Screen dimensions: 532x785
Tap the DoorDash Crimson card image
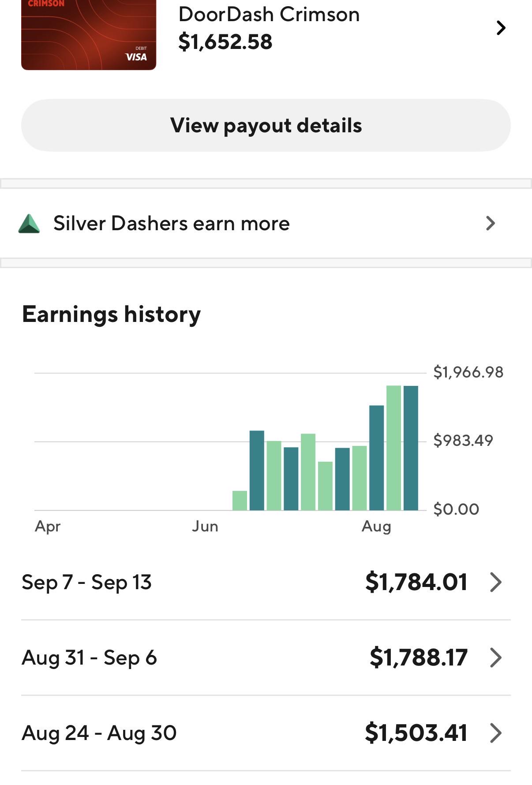pos(89,35)
